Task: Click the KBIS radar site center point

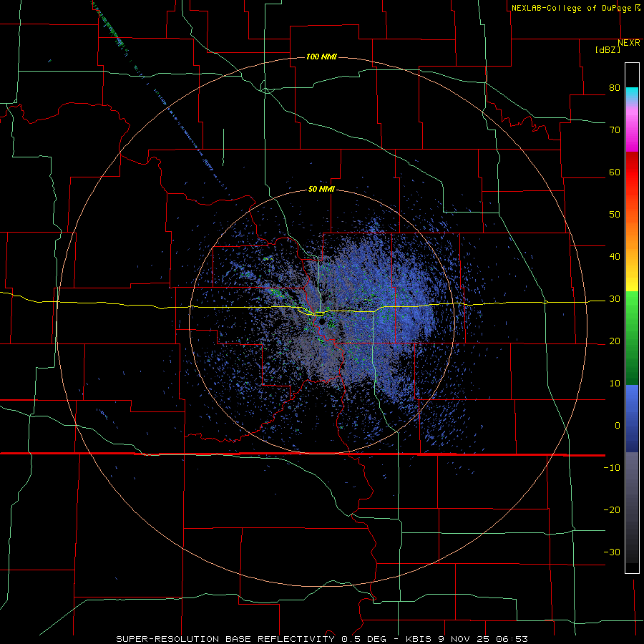Action: 321,323
